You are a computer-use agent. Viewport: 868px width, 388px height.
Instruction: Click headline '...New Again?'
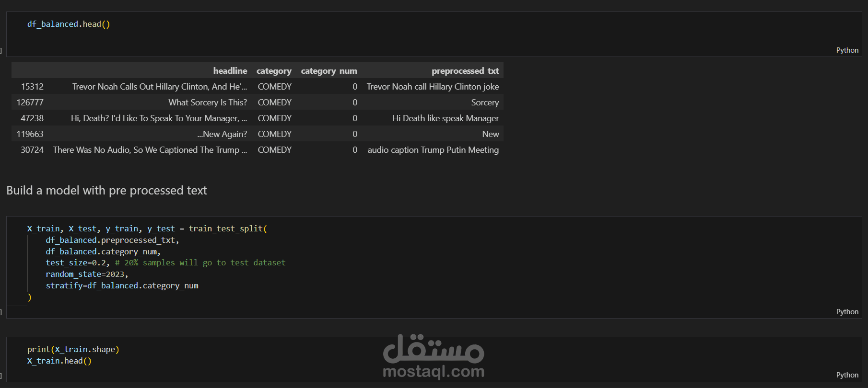222,134
